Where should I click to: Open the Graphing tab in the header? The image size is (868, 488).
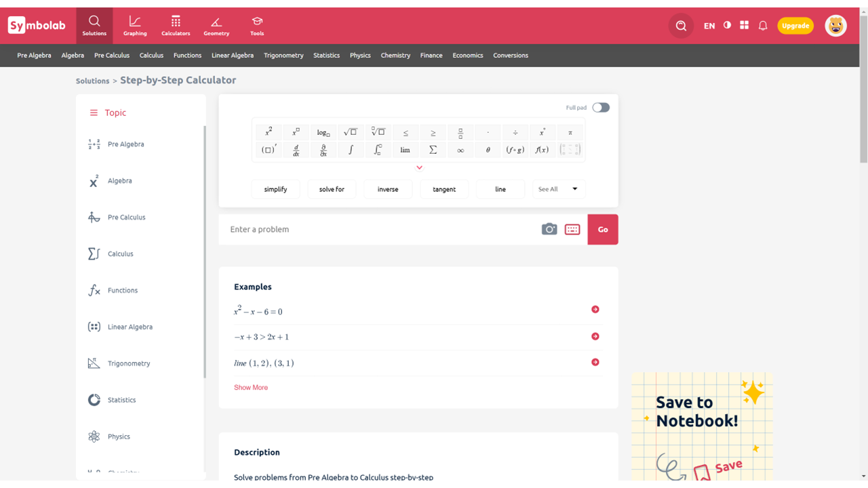[135, 26]
